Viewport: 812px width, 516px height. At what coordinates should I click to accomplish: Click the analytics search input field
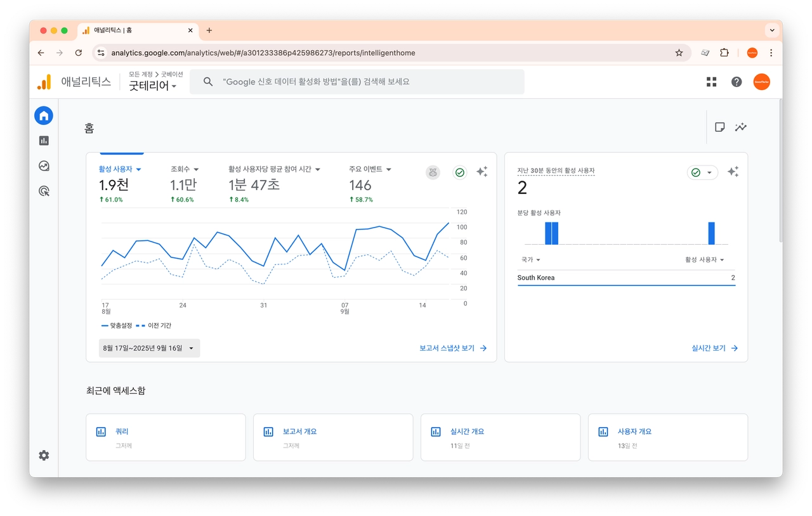[x=368, y=82]
